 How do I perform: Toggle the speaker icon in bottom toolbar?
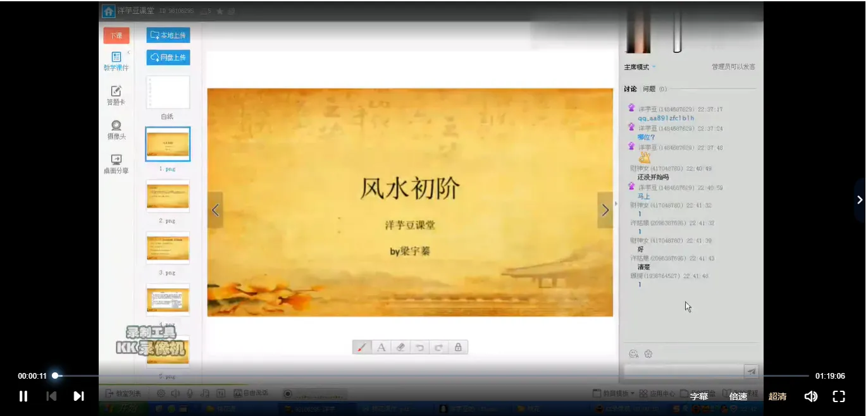click(x=175, y=393)
